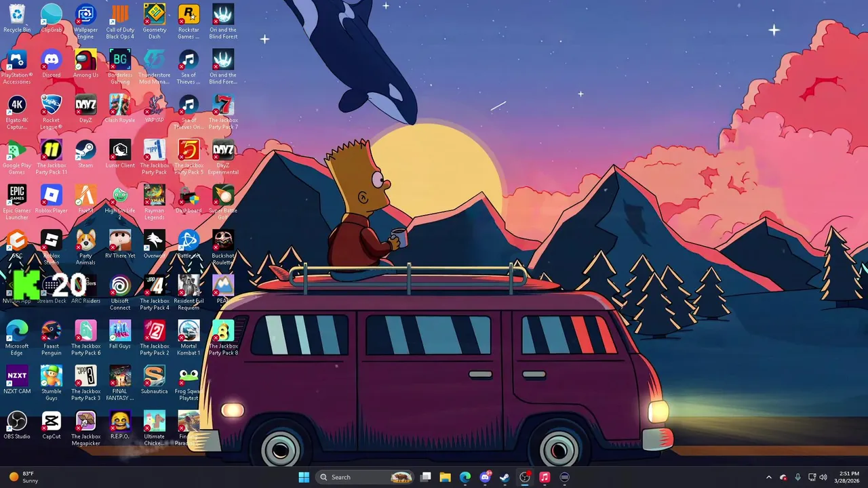Click the taskbar Search box
The height and width of the screenshot is (488, 868).
pos(366,477)
